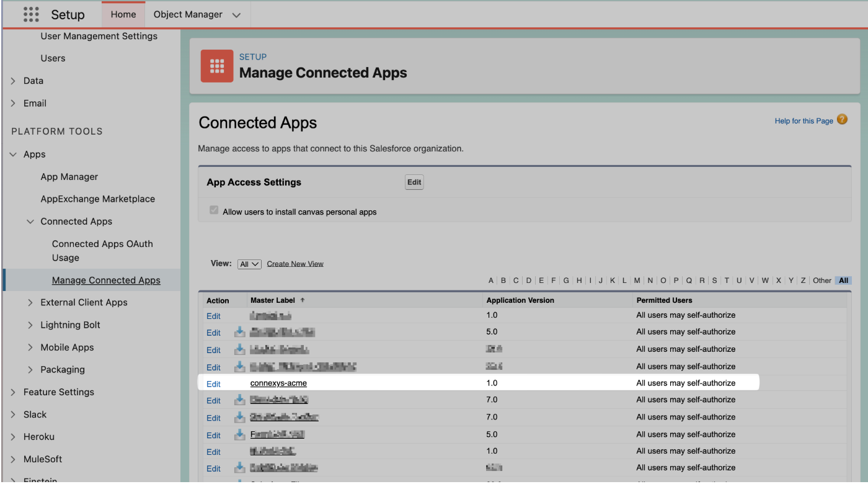Open the View dropdown set to All

[x=249, y=264]
